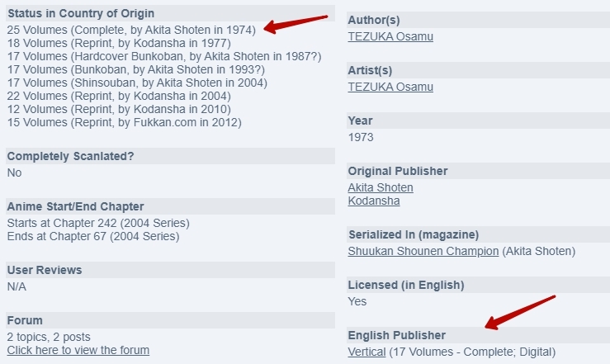Viewport: 610px width, 364px height.
Task: Click the Completely Scanlated? section header
Action: click(70, 156)
